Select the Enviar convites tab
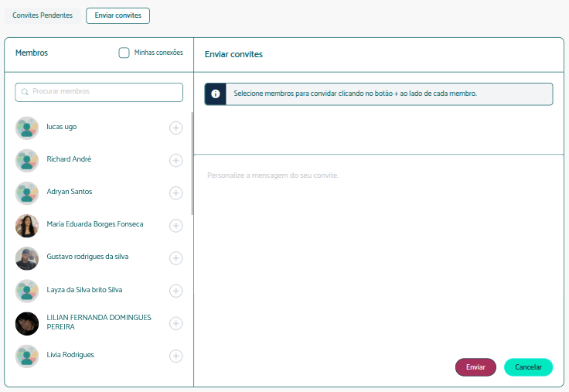 click(118, 15)
